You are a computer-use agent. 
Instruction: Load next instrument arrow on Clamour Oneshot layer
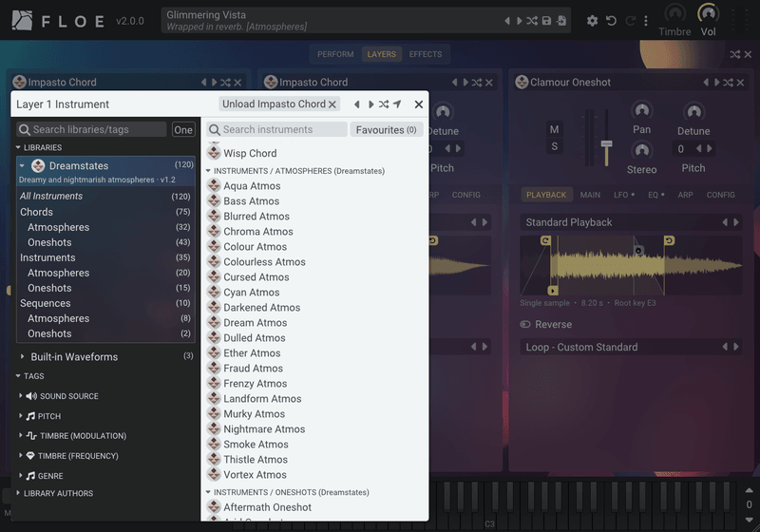click(716, 83)
